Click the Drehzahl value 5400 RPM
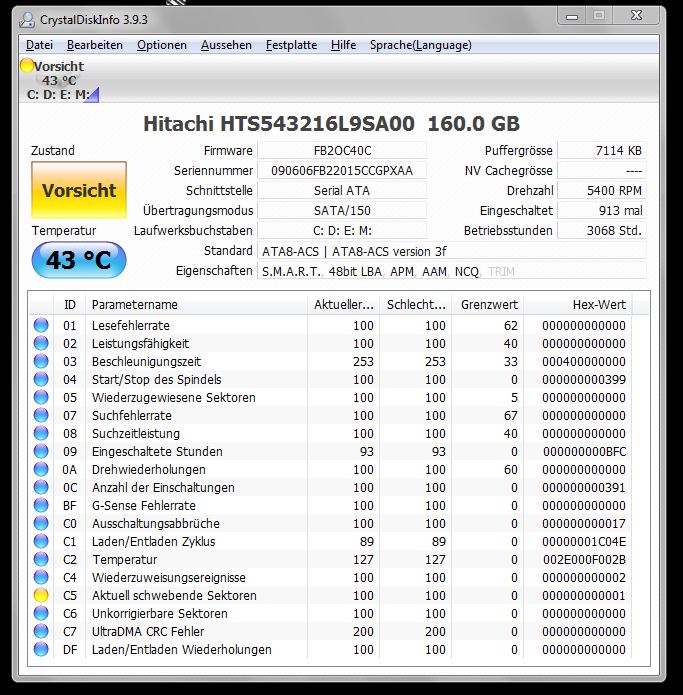683x695 pixels. pos(602,191)
